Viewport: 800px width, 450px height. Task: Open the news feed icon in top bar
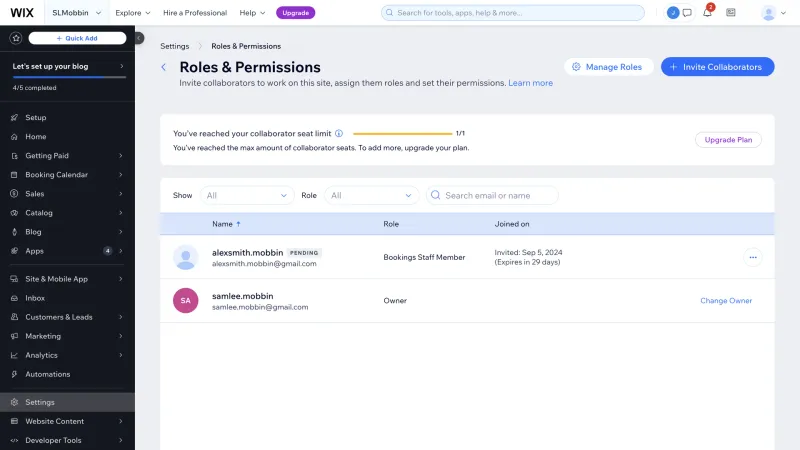731,13
